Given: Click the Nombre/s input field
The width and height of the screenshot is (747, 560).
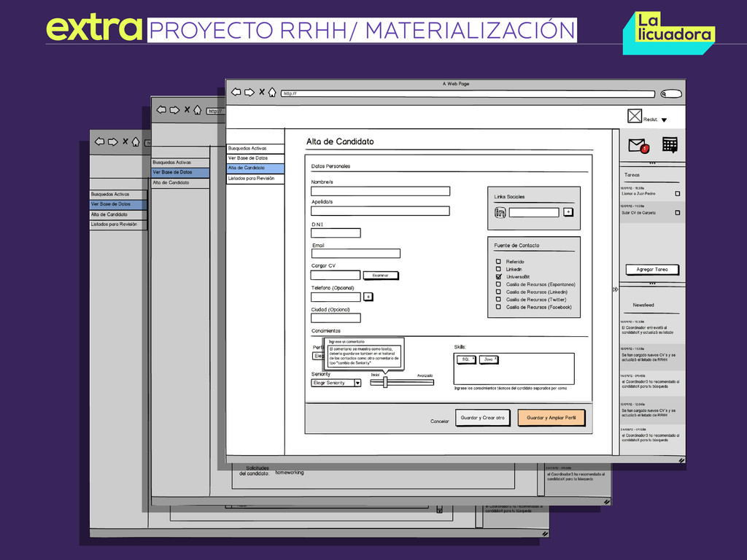Looking at the screenshot, I should click(x=380, y=192).
